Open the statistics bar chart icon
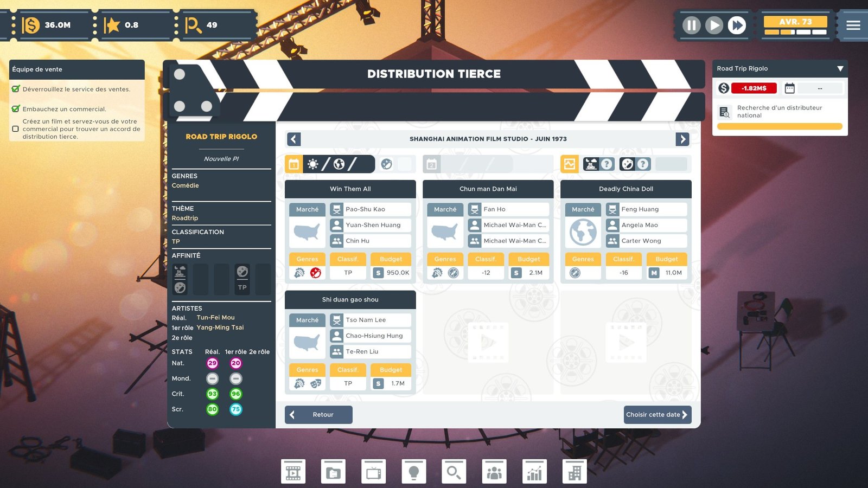This screenshot has height=488, width=868. pyautogui.click(x=534, y=472)
